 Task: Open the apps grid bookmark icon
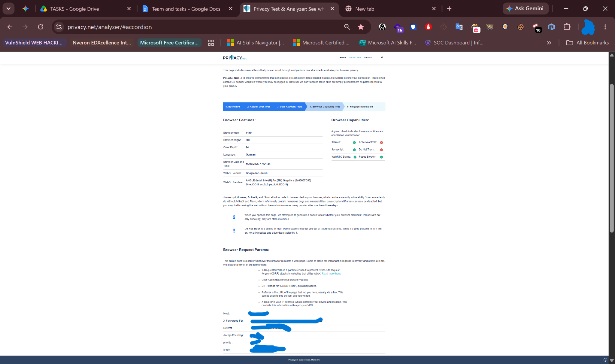211,43
